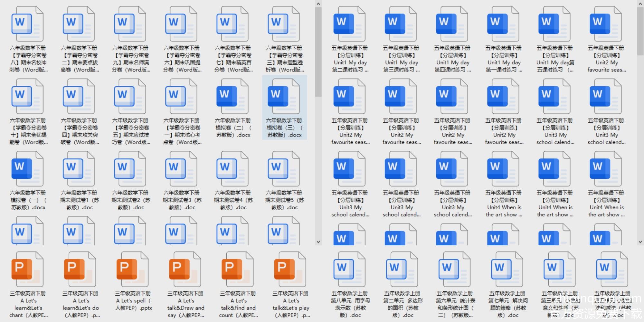The height and width of the screenshot is (322, 644).
Task: Click the right pane's vertical scrollbar thumb
Action: 640,31
